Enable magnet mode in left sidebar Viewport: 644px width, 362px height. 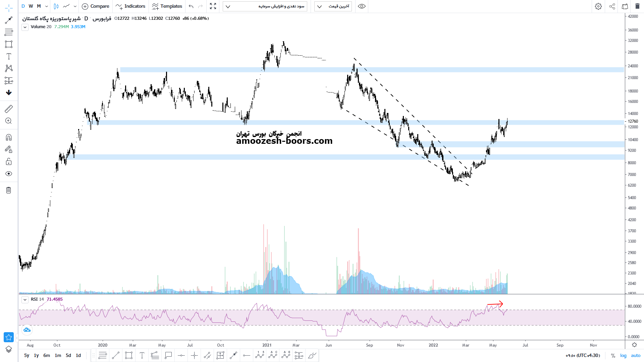point(9,137)
